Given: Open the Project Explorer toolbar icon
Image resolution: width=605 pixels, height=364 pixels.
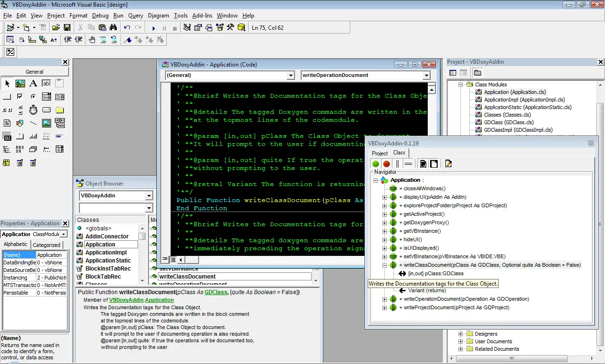Looking at the screenshot, I should click(x=187, y=28).
